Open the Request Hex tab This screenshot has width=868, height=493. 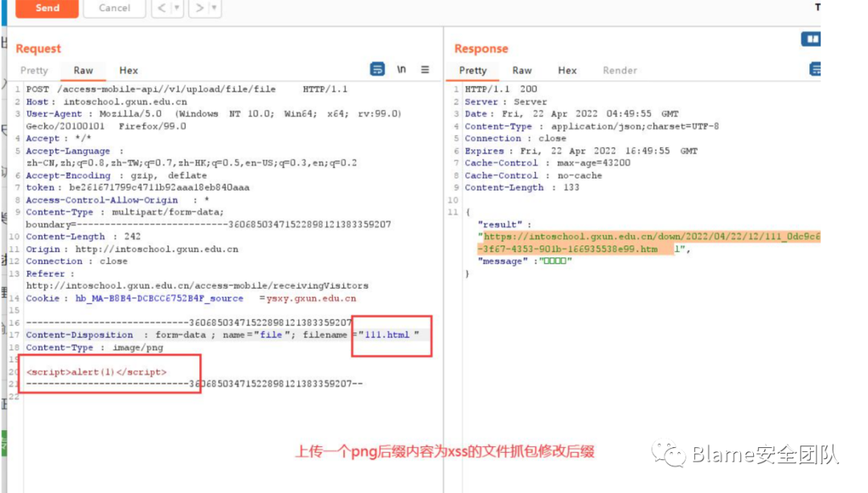click(x=129, y=70)
